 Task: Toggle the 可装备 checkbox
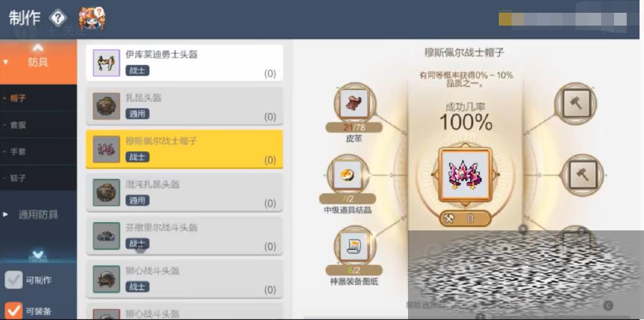point(13,311)
